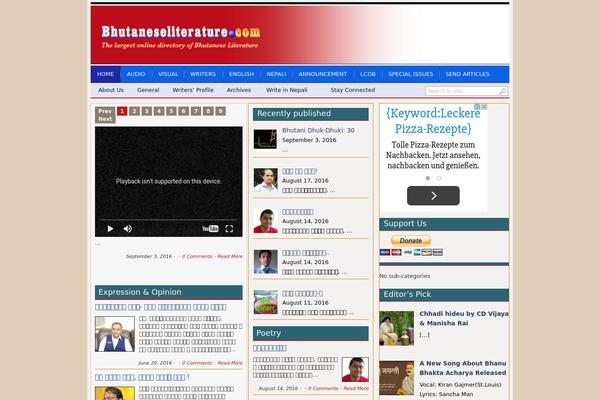Go to slider page 8
Image resolution: width=600 pixels, height=400 pixels.
pyautogui.click(x=208, y=111)
